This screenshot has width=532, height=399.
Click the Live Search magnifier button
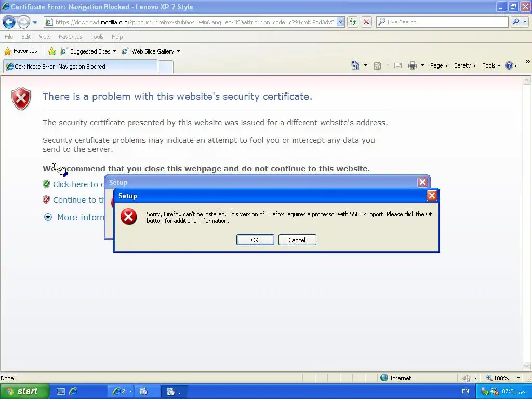click(x=516, y=22)
